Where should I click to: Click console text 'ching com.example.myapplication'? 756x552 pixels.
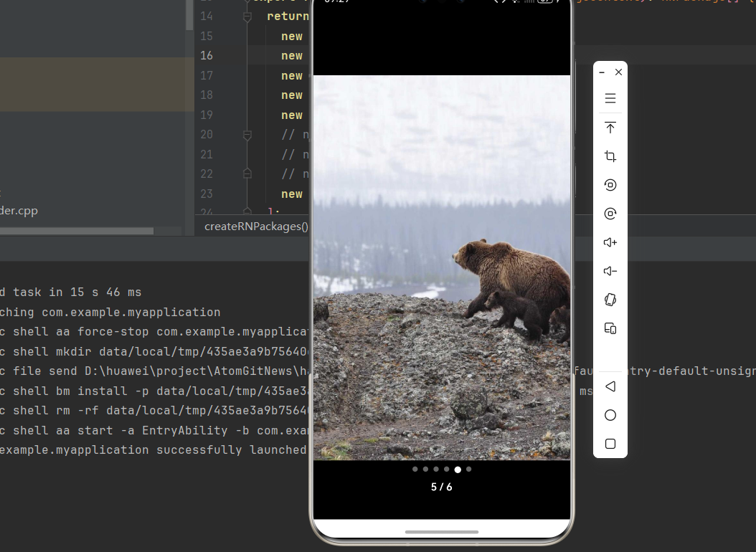coord(110,312)
